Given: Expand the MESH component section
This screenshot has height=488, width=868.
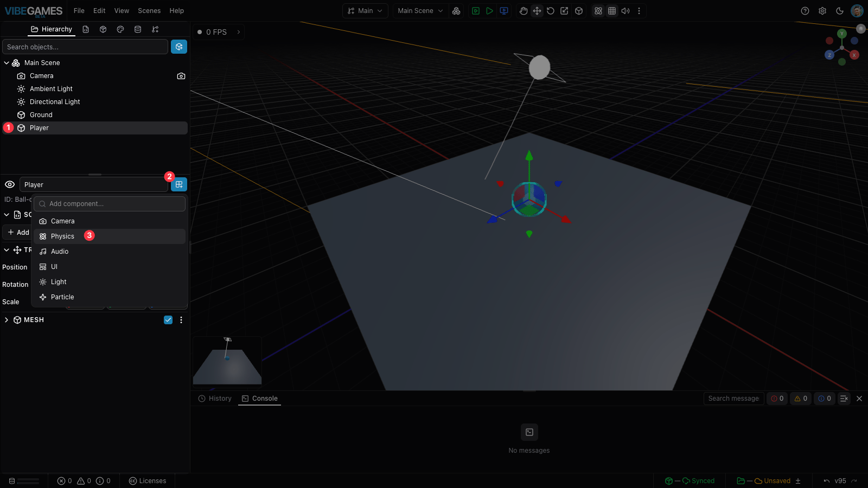Looking at the screenshot, I should [7, 320].
